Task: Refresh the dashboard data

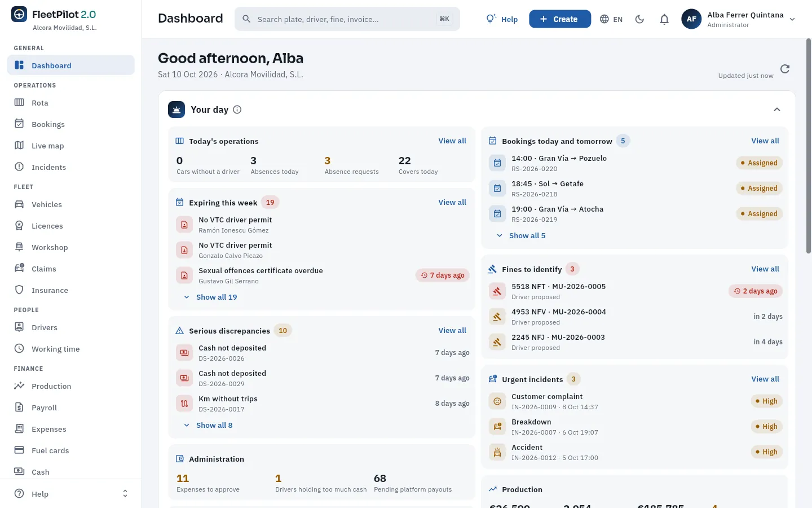Action: coord(785,69)
